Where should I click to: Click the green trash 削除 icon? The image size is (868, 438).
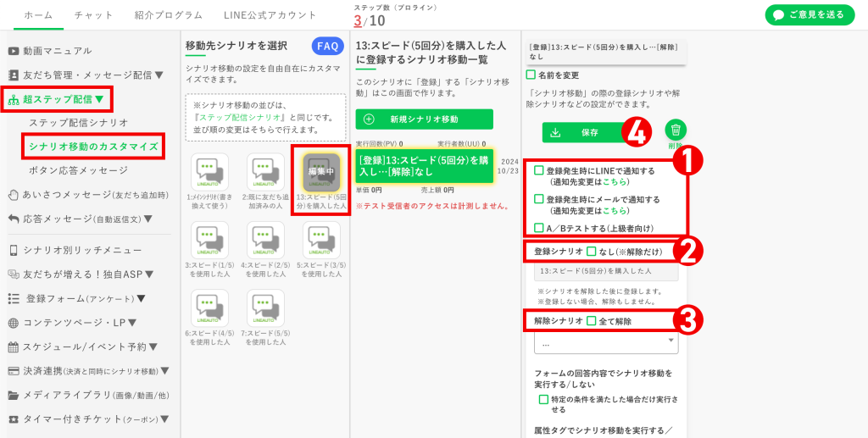tap(676, 130)
